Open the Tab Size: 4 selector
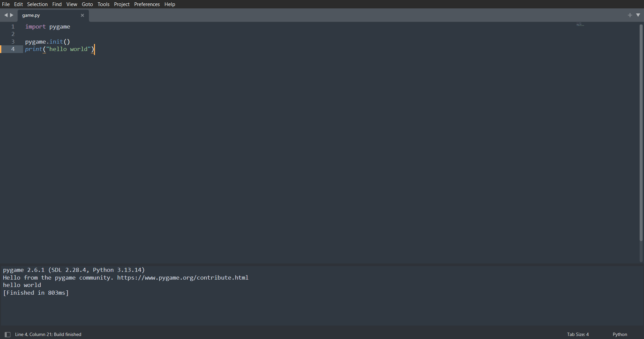The image size is (644, 339). click(x=578, y=334)
